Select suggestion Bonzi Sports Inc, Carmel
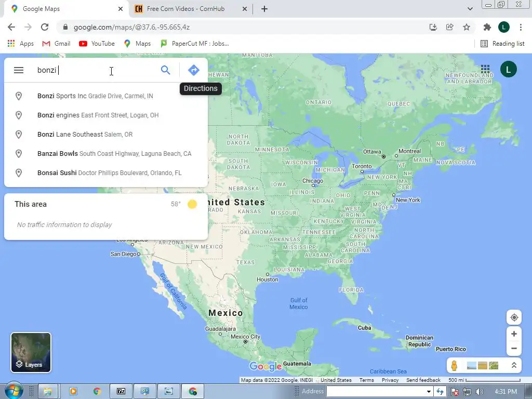Image resolution: width=532 pixels, height=399 pixels. click(106, 96)
